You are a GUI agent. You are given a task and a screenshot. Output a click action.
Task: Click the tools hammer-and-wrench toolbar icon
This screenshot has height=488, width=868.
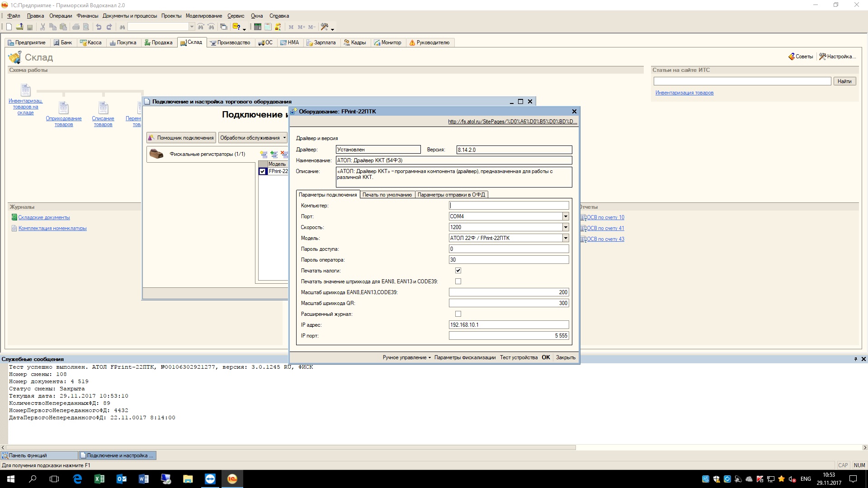pos(324,27)
